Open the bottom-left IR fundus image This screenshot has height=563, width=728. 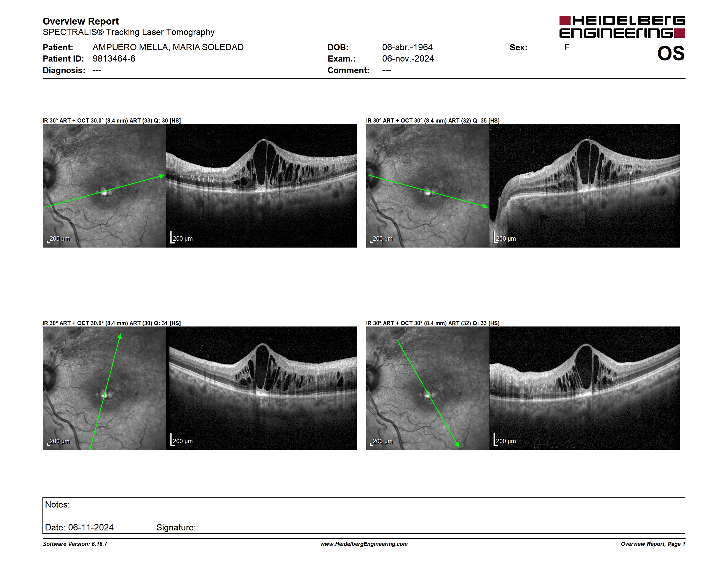point(104,388)
